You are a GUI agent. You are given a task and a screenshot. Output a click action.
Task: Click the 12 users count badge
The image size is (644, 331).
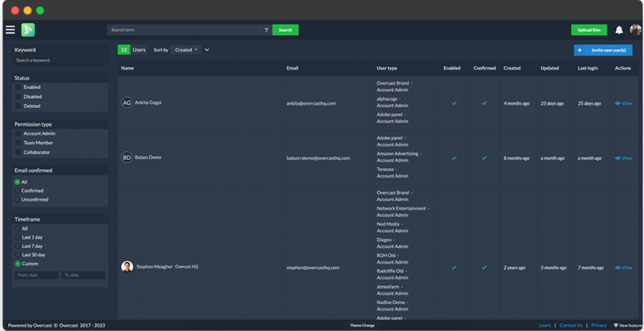(x=124, y=50)
